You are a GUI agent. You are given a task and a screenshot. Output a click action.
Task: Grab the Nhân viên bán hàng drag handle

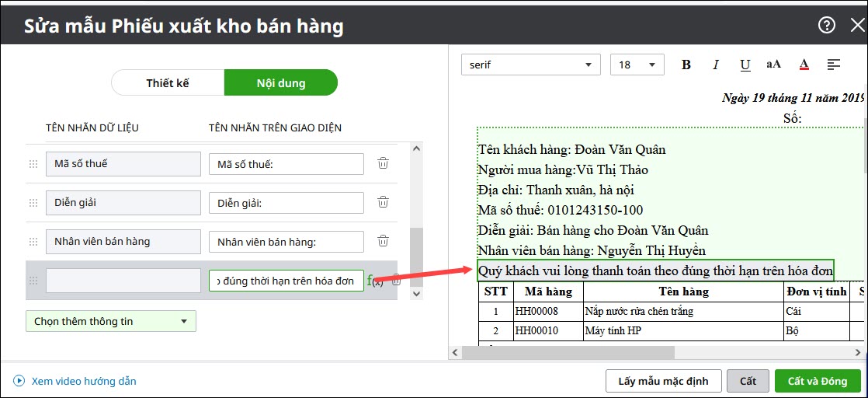pos(33,242)
